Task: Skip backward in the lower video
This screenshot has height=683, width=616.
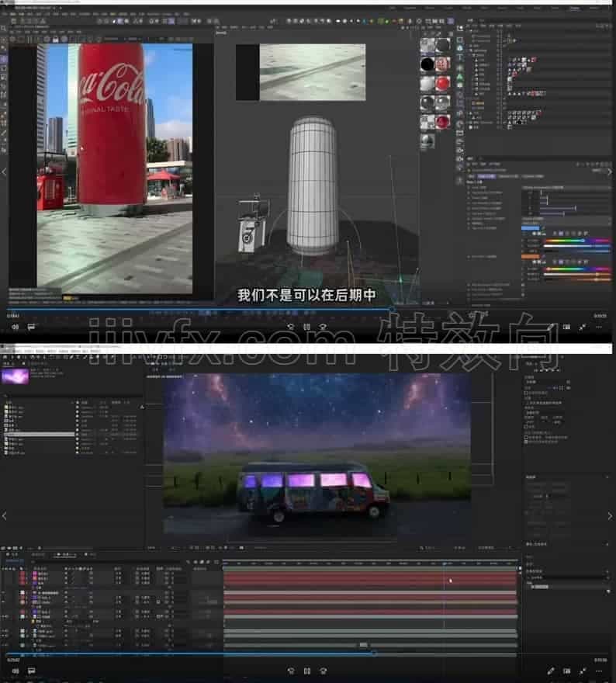Action: 291,671
